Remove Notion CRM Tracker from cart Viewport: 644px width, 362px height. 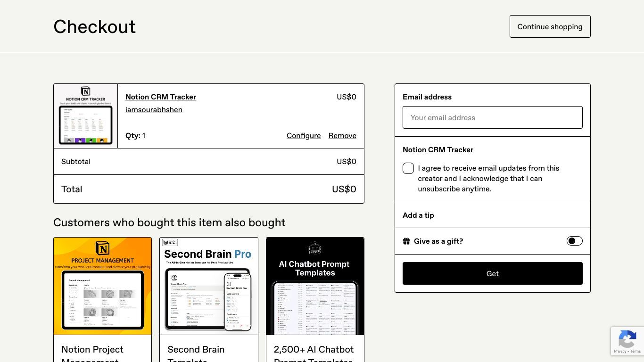click(x=342, y=136)
